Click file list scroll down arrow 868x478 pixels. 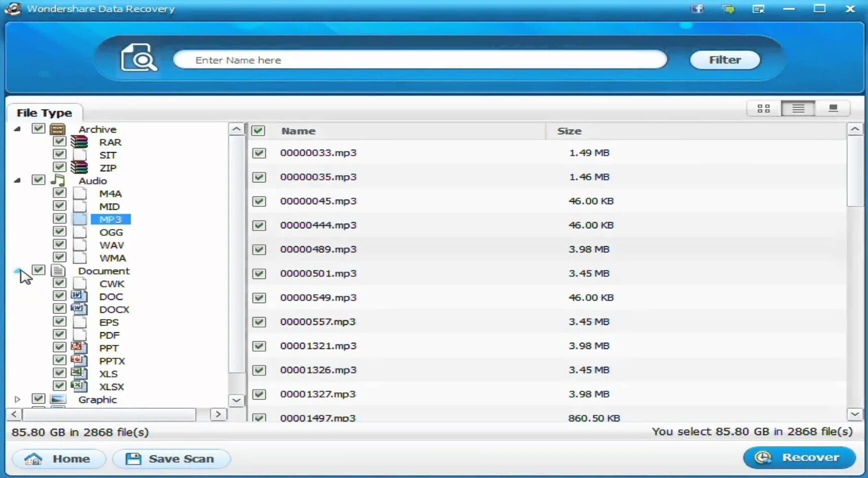[855, 414]
